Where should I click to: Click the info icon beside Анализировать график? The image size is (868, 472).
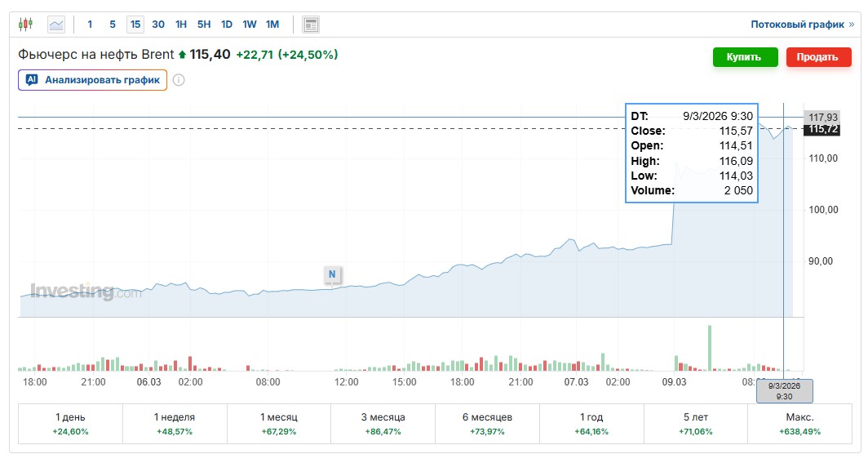(179, 80)
